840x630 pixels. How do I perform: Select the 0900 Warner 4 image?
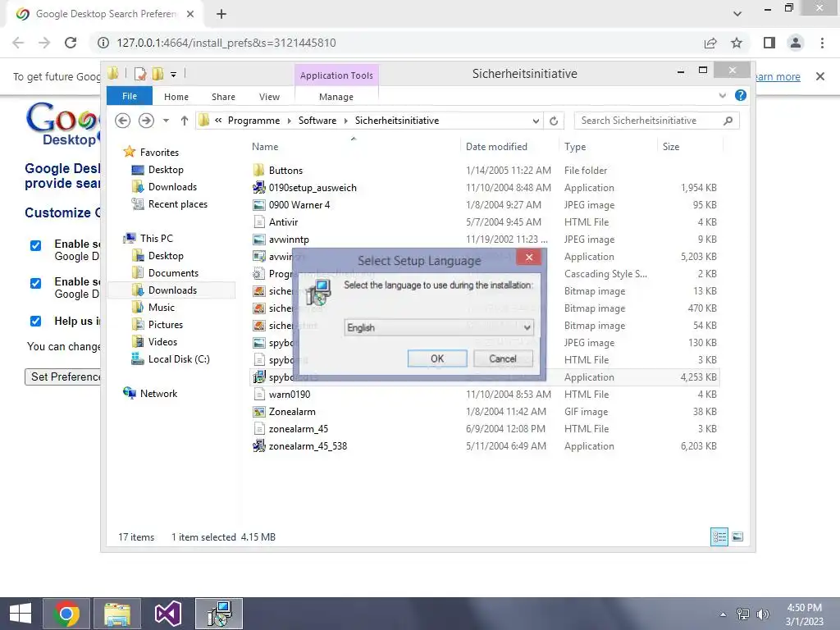point(299,204)
